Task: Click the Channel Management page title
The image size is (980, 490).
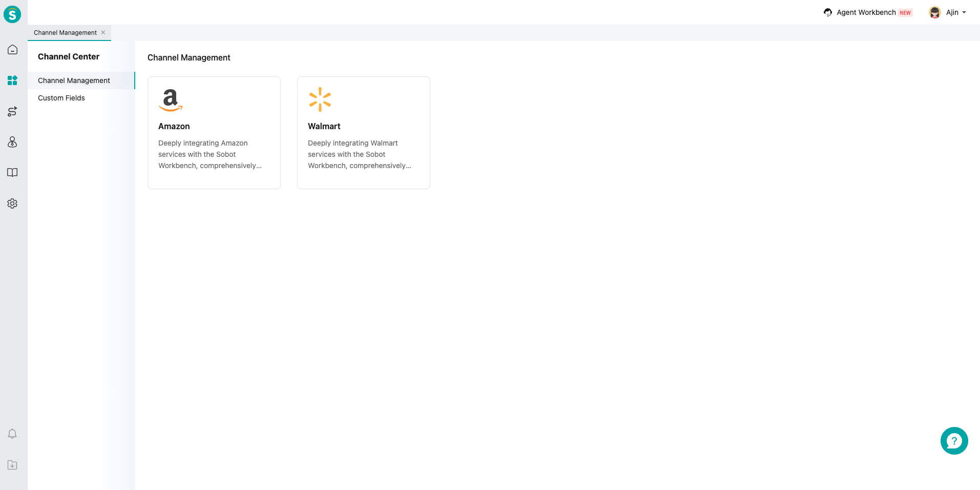Action: pos(189,57)
